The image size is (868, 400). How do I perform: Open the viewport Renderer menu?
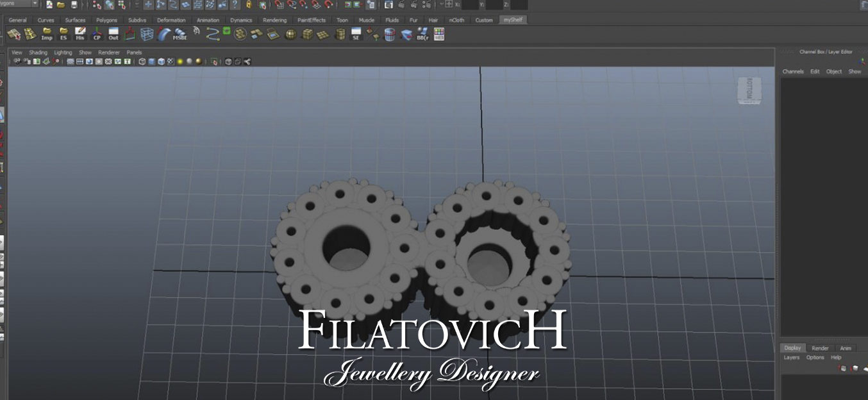(109, 53)
